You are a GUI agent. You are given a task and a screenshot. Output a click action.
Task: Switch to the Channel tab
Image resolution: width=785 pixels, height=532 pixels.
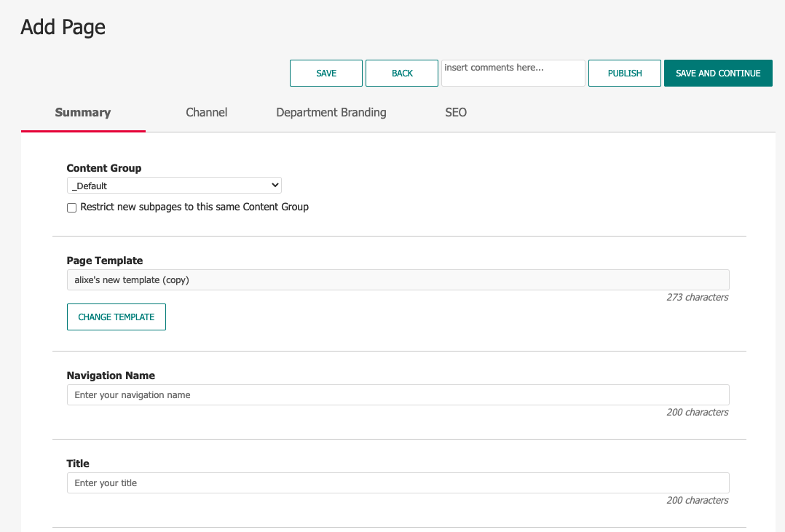click(x=206, y=112)
